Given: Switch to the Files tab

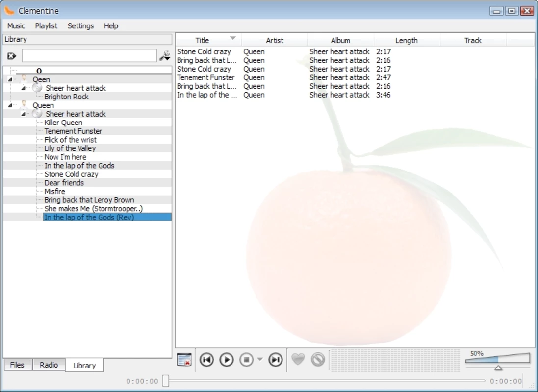Looking at the screenshot, I should pyautogui.click(x=17, y=365).
